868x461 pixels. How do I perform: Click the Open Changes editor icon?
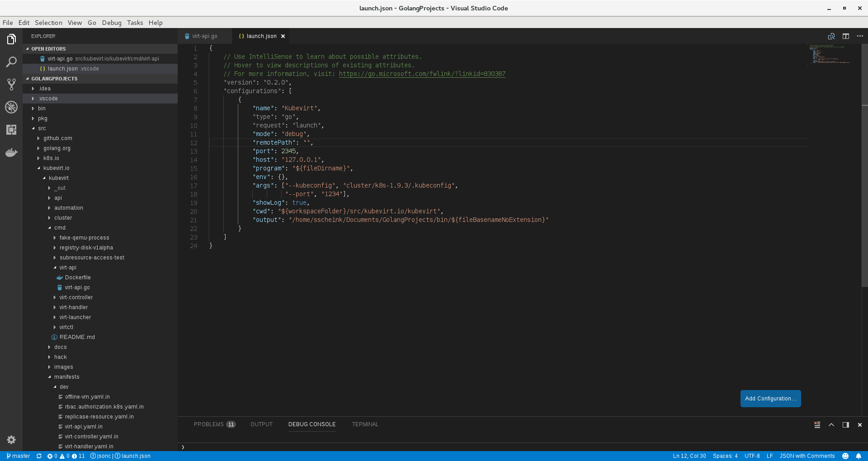pyautogui.click(x=831, y=36)
